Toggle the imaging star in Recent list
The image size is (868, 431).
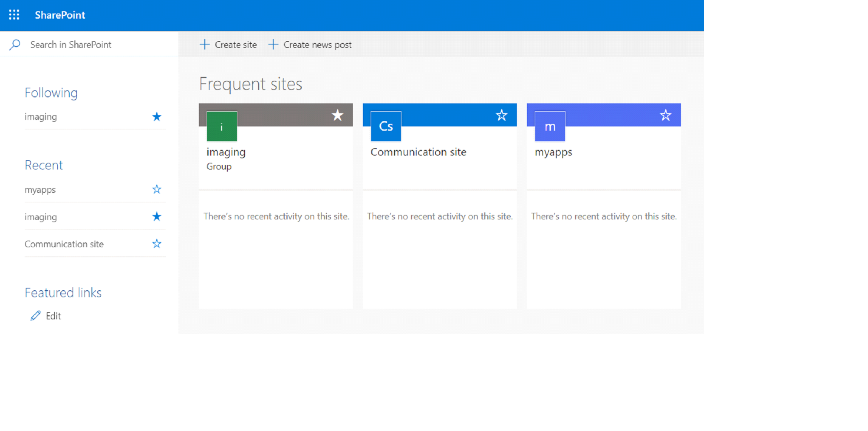coord(157,216)
